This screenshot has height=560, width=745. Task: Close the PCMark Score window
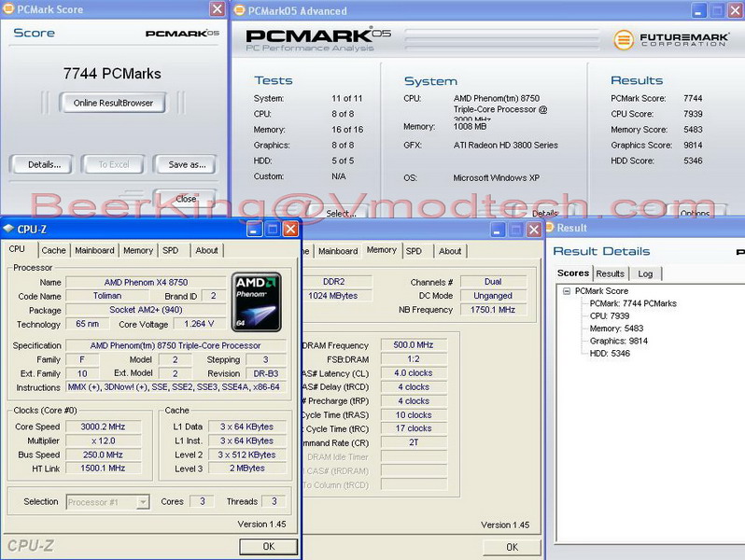(218, 9)
